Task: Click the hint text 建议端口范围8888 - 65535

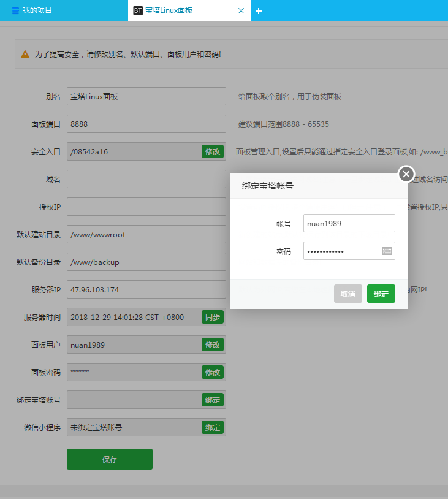Action: pyautogui.click(x=284, y=124)
